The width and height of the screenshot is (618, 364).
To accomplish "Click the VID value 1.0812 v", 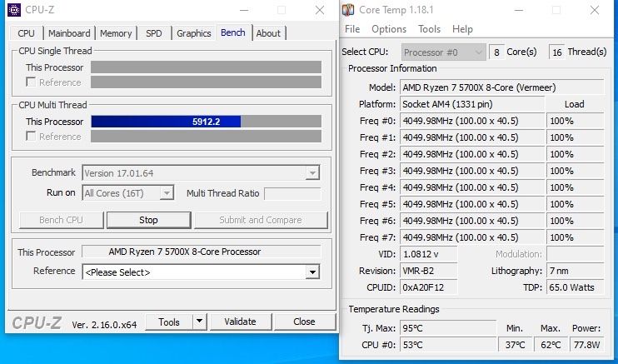I will [x=428, y=254].
